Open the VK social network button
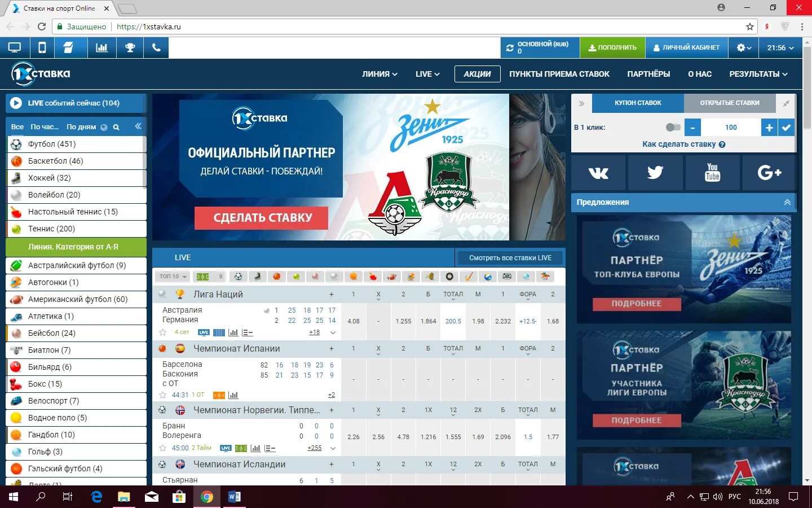Viewport: 812px width, 508px height. 598,173
